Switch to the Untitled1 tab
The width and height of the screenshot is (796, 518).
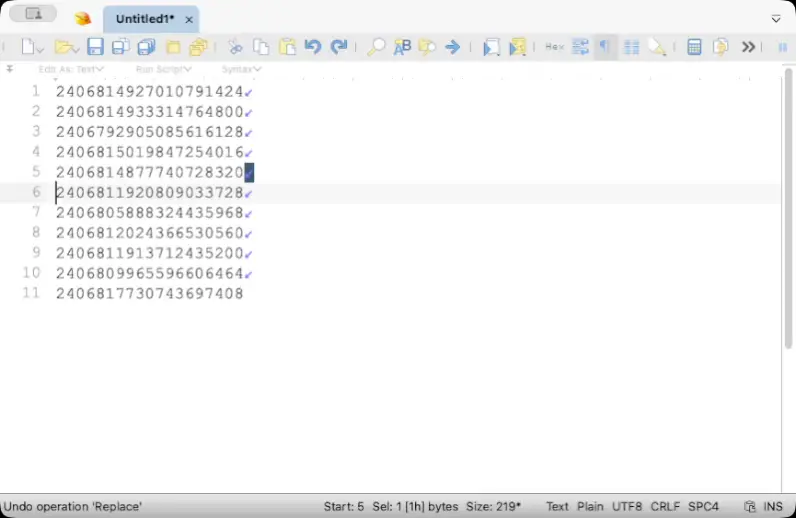click(144, 19)
